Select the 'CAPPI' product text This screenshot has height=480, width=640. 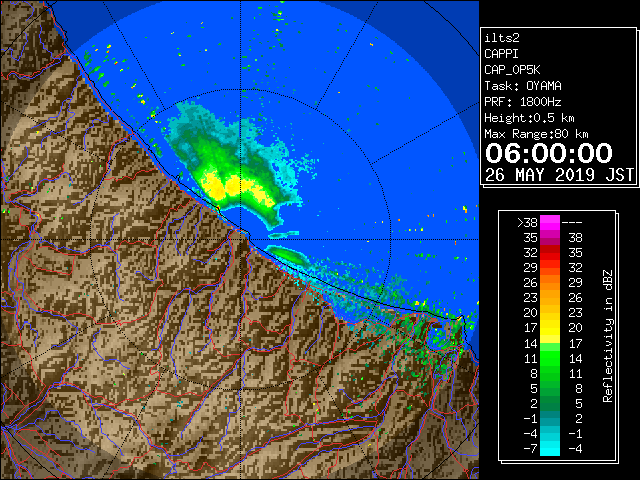(x=501, y=54)
